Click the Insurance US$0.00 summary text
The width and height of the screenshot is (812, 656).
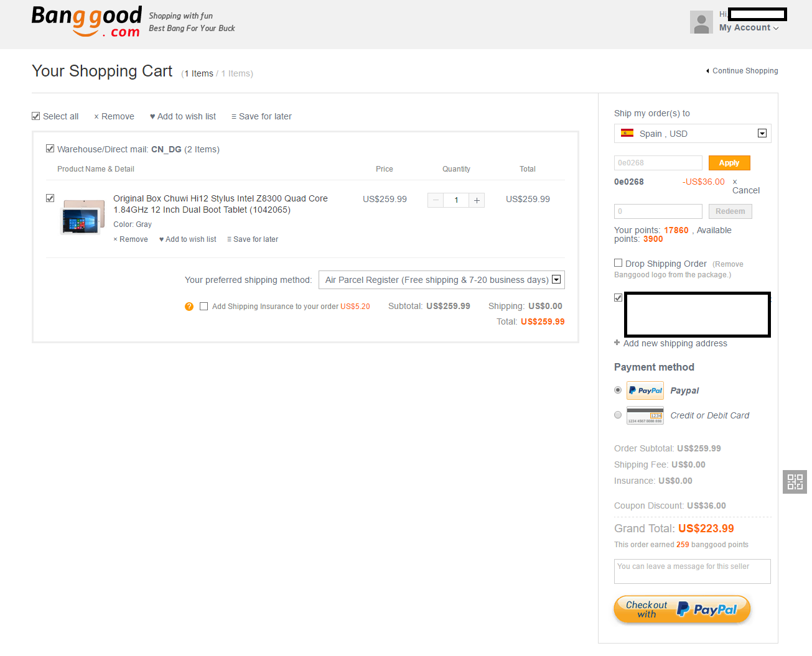(x=653, y=481)
